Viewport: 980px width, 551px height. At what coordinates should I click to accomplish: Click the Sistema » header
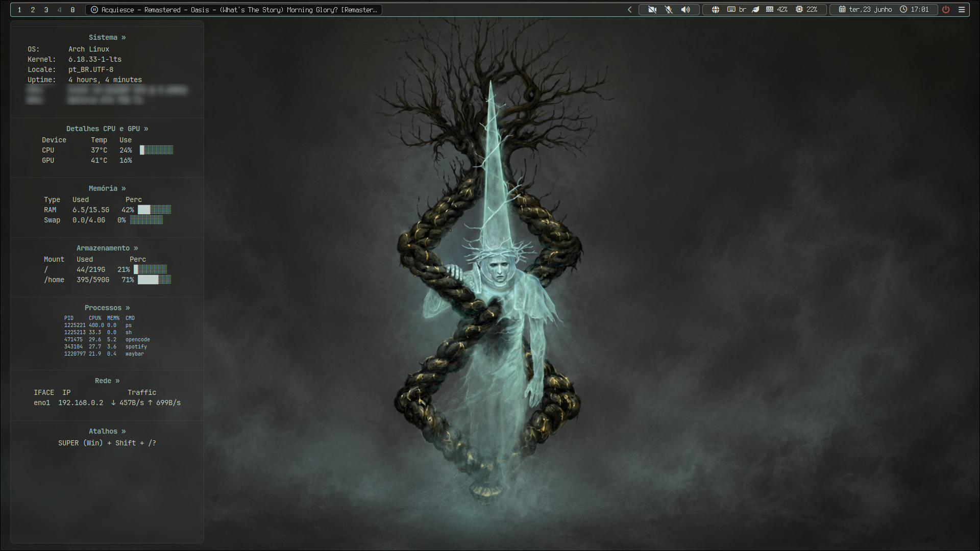[x=107, y=37]
